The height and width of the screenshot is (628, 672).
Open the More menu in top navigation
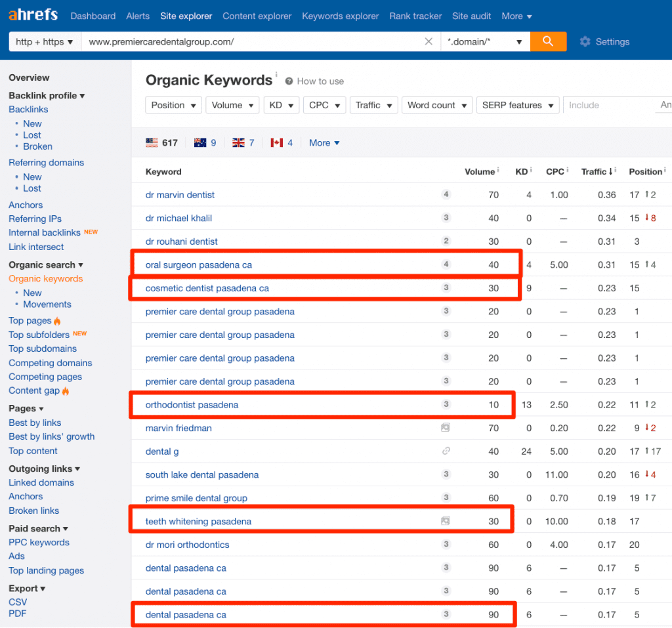coord(516,16)
